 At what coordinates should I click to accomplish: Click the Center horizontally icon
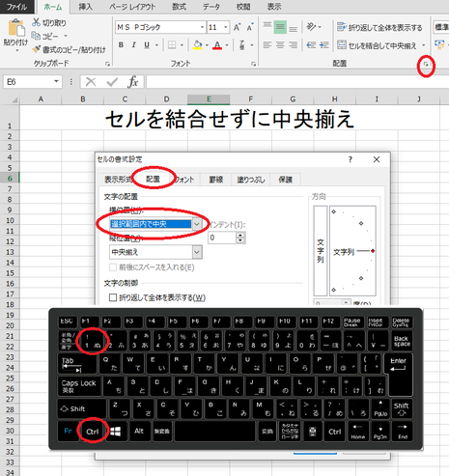[280, 44]
